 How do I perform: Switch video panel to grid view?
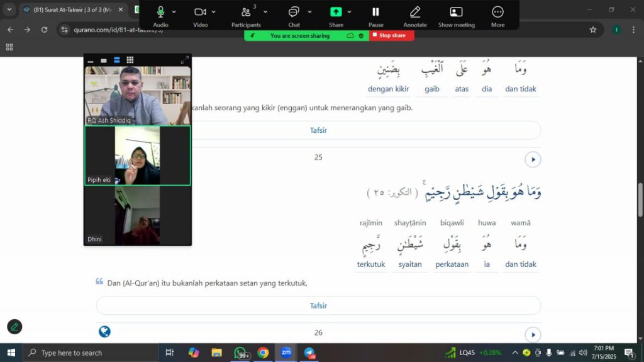130,60
